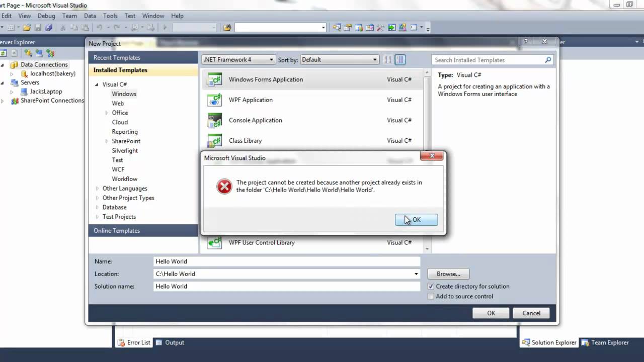This screenshot has width=644, height=362.
Task: Click the Refresh icon in Server Explorer
Action: tap(4, 53)
